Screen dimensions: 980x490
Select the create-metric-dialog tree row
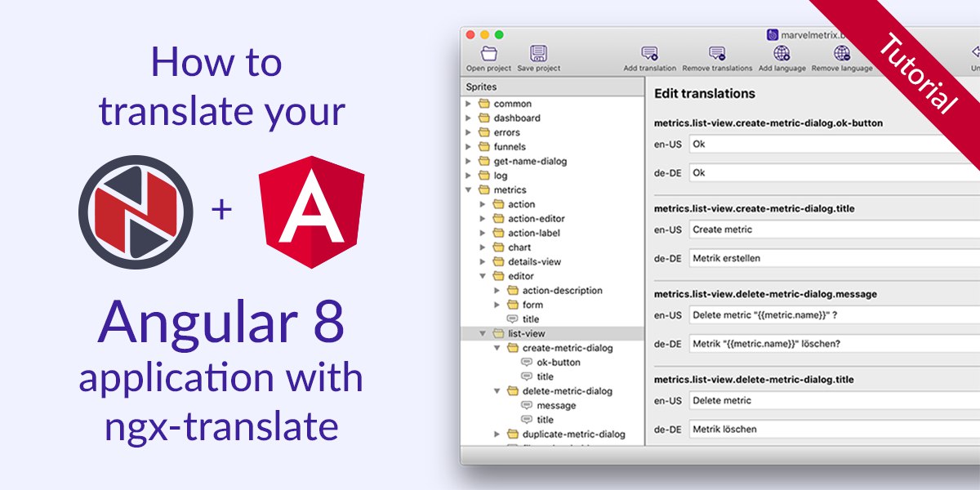[x=553, y=348]
